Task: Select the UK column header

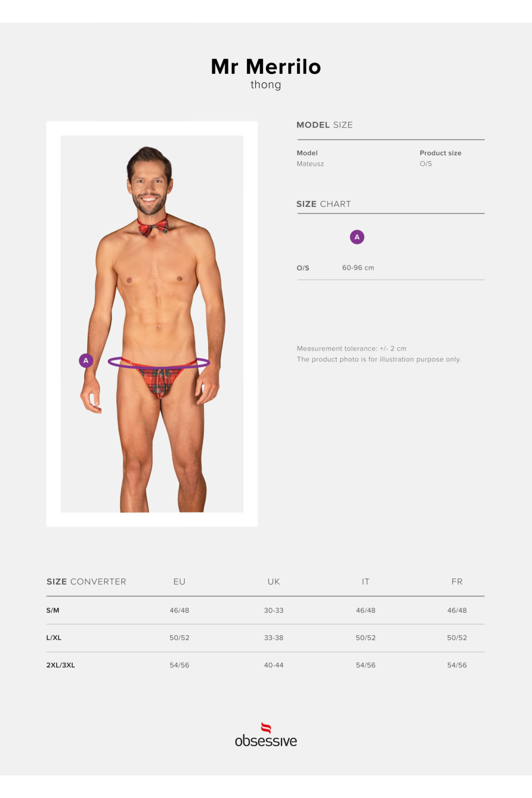Action: pos(274,582)
